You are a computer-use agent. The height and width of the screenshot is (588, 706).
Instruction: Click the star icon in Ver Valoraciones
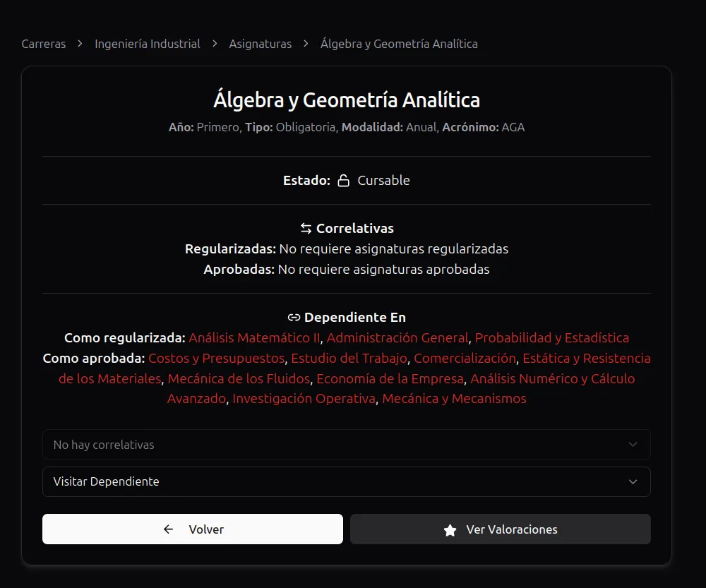(450, 530)
